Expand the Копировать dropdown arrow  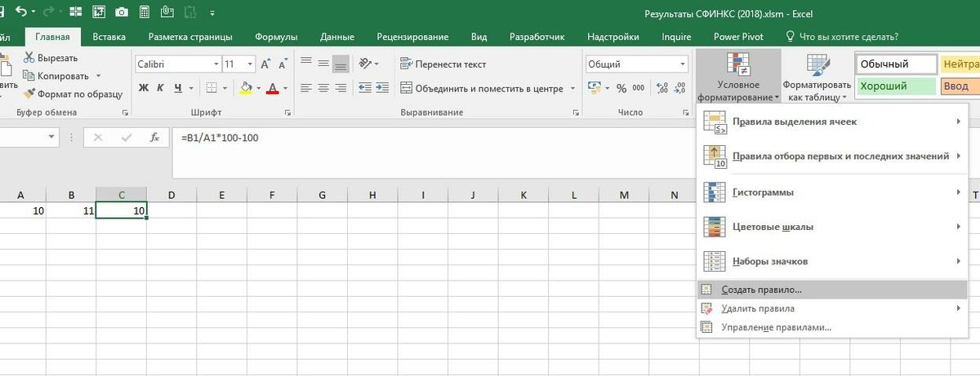[x=98, y=76]
